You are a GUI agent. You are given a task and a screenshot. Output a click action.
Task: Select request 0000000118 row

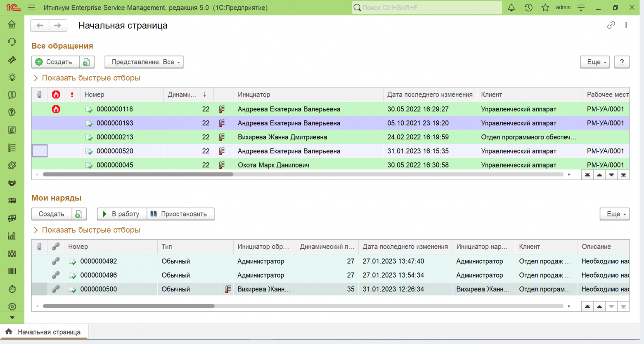(x=330, y=109)
